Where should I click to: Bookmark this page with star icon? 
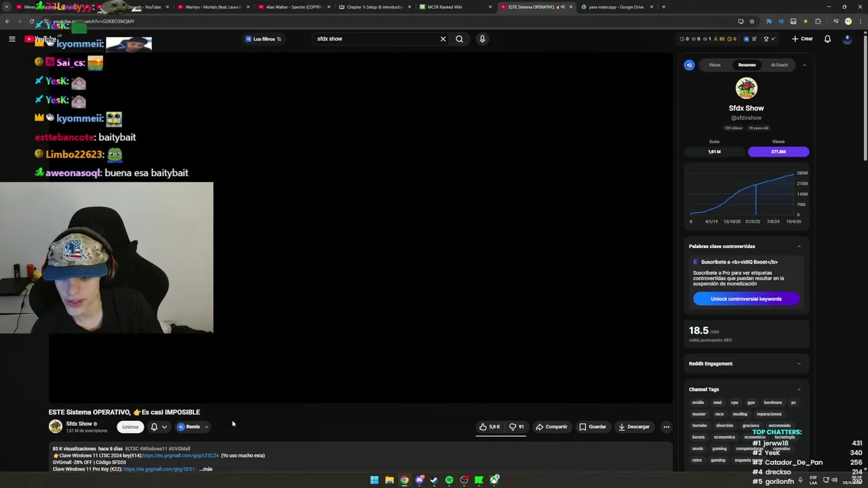(752, 21)
